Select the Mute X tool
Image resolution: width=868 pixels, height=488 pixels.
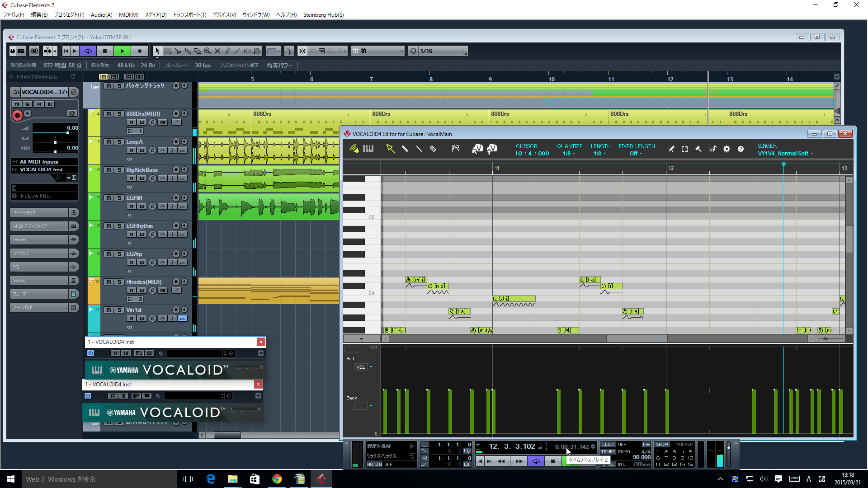(x=217, y=51)
